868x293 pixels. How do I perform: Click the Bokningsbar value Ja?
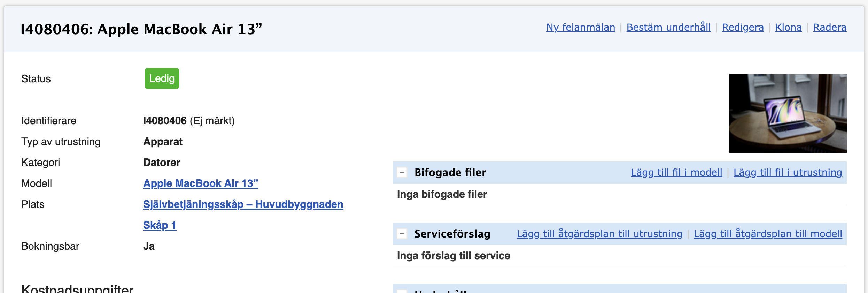point(149,246)
